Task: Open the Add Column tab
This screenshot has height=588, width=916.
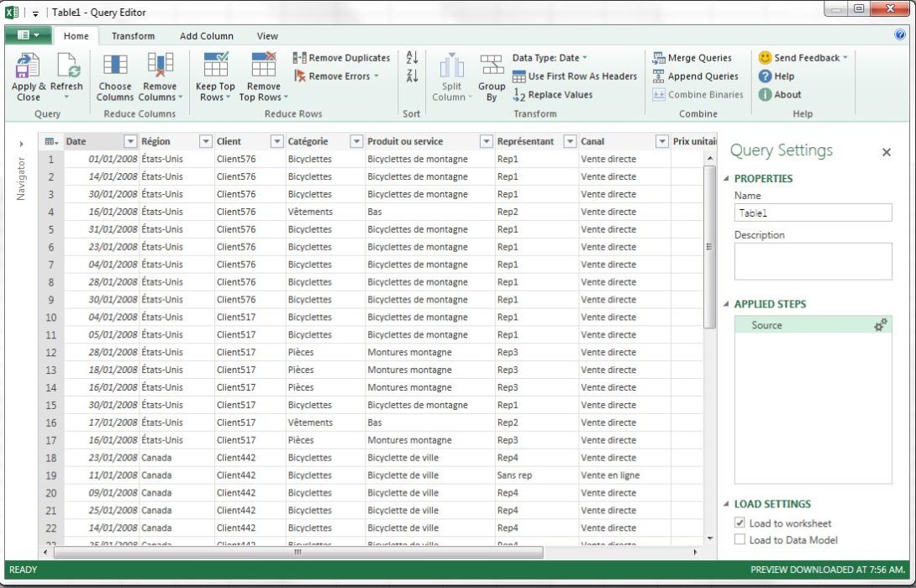Action: point(206,36)
